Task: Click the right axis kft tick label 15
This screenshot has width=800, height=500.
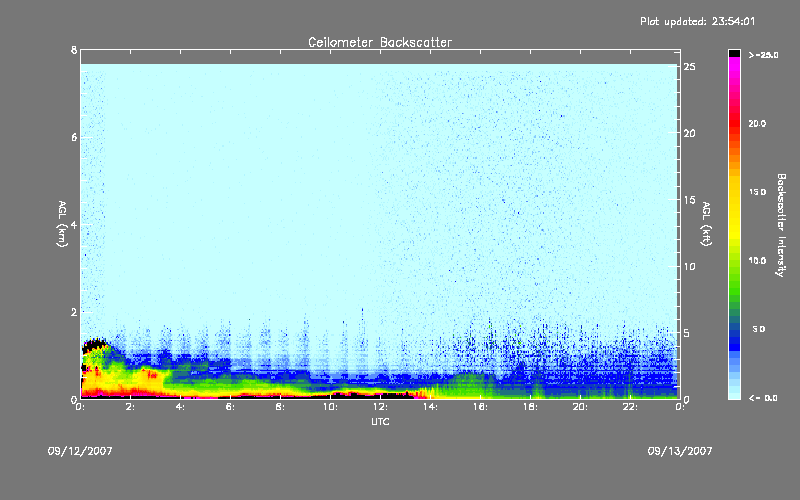Action: point(690,200)
